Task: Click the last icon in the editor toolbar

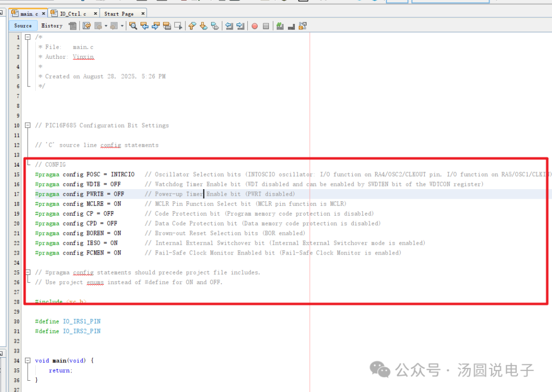Action: [x=303, y=26]
